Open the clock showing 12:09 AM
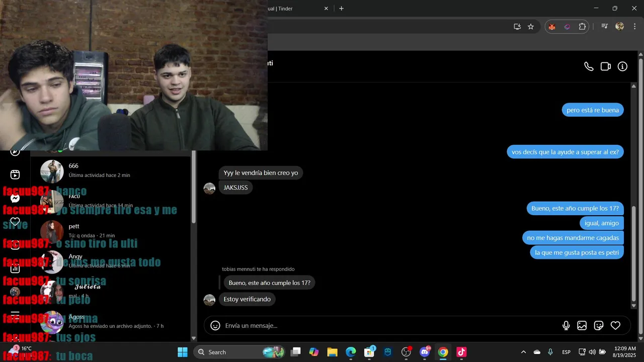Viewport: 644px width, 362px height. pyautogui.click(x=625, y=352)
